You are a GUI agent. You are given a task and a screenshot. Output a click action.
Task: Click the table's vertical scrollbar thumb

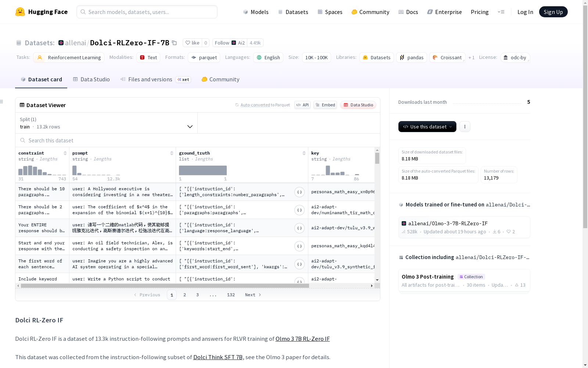click(377, 158)
